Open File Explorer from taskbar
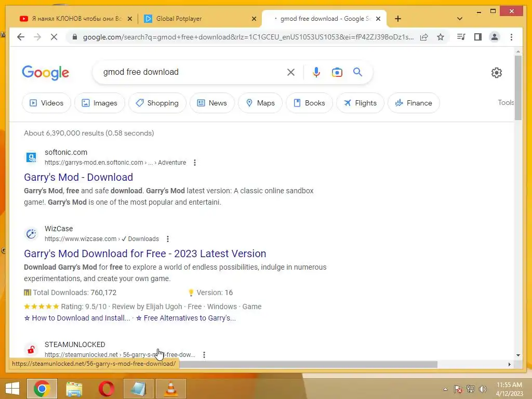 74,389
